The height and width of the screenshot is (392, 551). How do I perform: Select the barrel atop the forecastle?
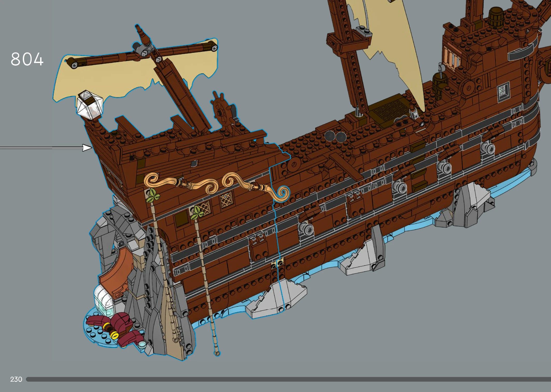496,18
